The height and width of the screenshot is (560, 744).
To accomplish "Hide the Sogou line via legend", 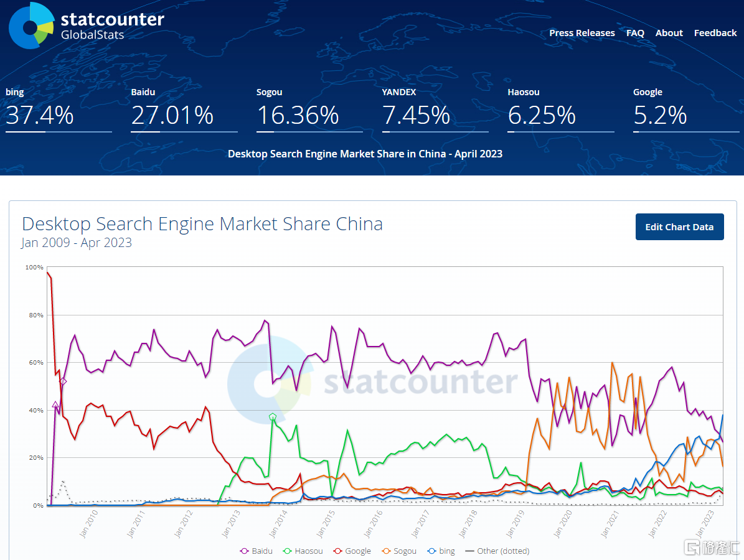I will point(399,551).
